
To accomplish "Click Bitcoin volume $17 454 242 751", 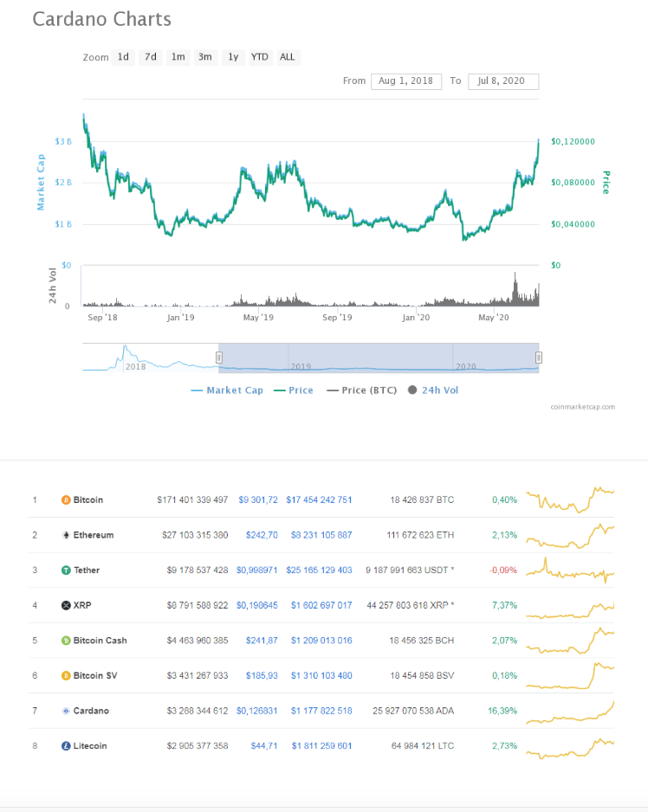I will 320,500.
